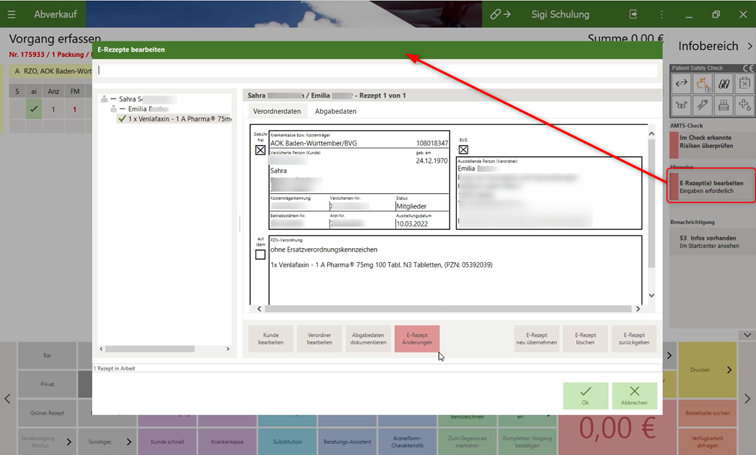
Task: Click E-Rezept zurückgeben button
Action: pos(634,338)
